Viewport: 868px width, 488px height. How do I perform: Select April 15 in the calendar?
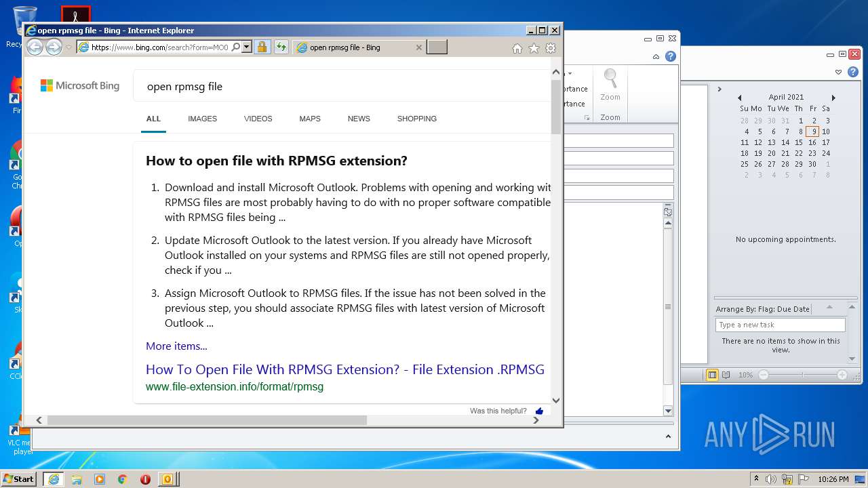coord(799,142)
